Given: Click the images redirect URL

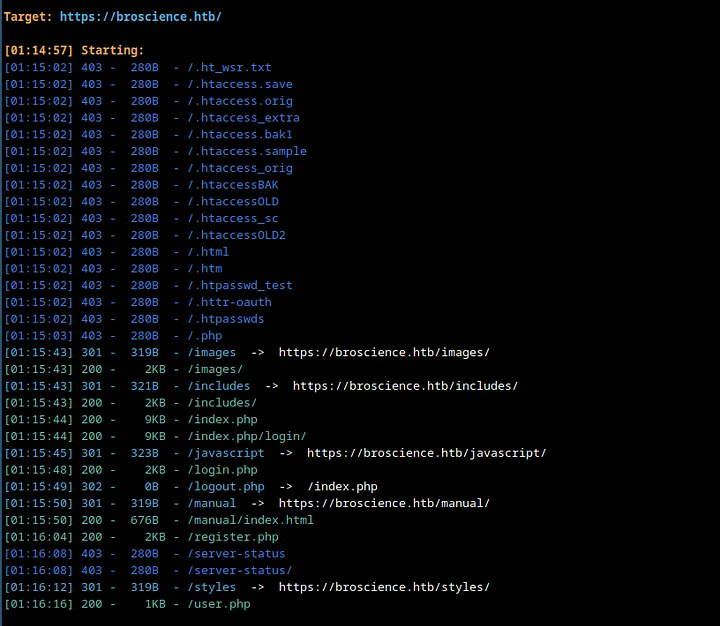Looking at the screenshot, I should click(384, 352).
